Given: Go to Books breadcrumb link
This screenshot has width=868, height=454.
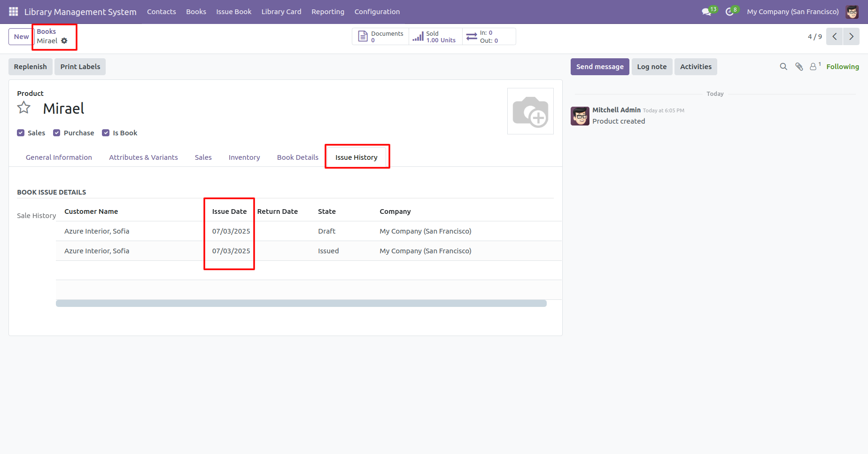Looking at the screenshot, I should pos(46,31).
